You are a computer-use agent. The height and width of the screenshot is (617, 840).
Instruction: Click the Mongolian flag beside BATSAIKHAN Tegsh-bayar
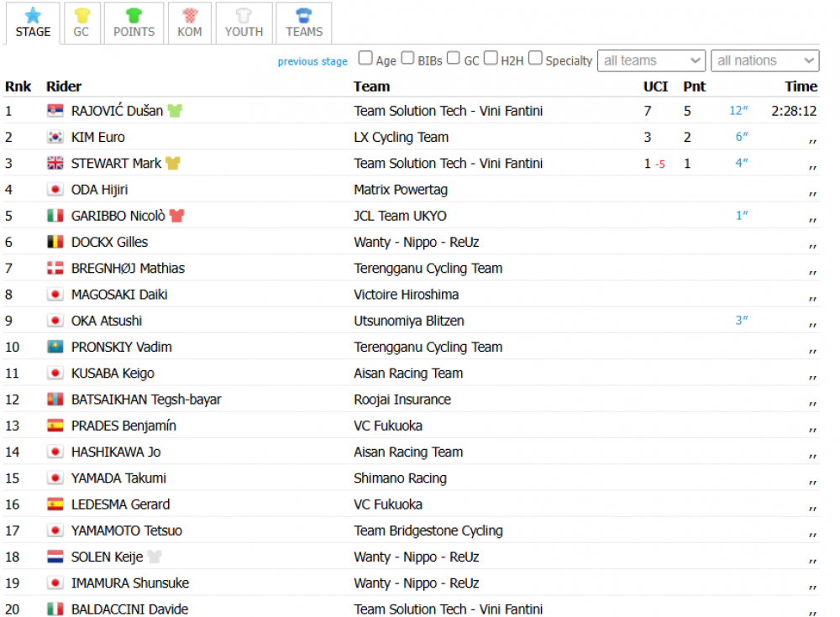(x=55, y=400)
